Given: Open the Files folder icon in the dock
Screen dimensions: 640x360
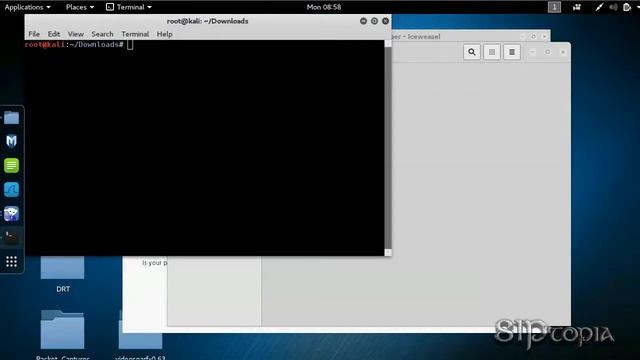Looking at the screenshot, I should click(11, 118).
